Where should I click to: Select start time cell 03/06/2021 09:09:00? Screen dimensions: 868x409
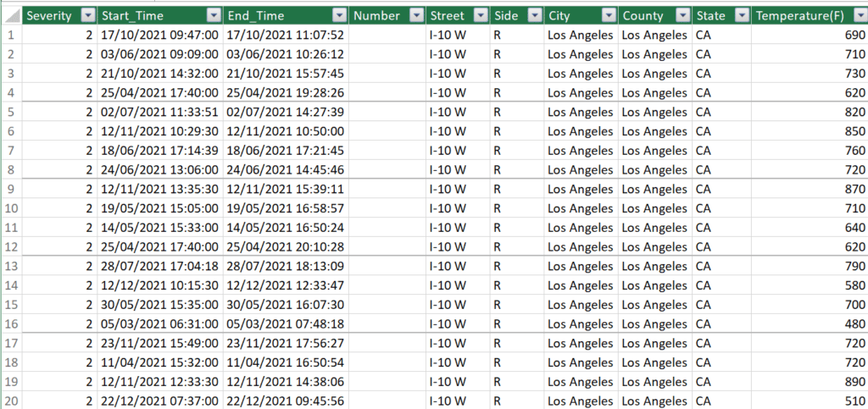[160, 55]
